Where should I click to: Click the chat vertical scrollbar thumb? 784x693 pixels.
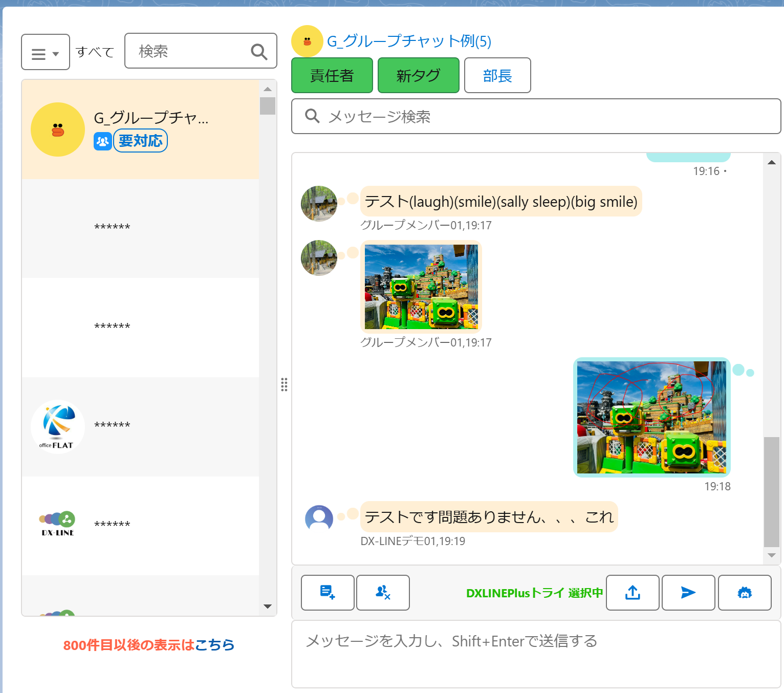[x=771, y=491]
